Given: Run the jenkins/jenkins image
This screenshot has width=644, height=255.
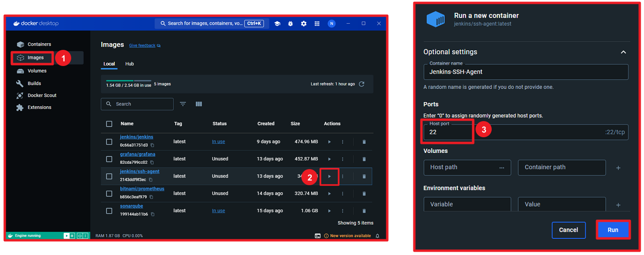Looking at the screenshot, I should coord(329,142).
